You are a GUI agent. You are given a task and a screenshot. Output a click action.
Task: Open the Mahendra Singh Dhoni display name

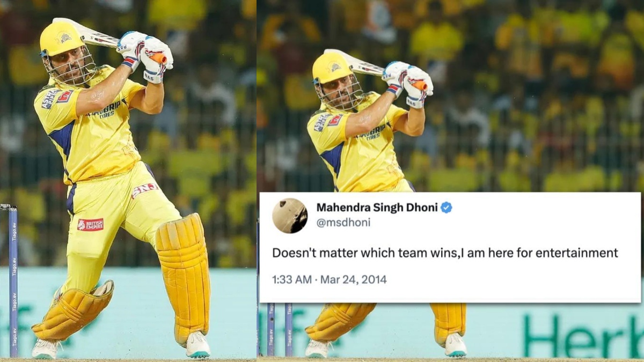377,208
